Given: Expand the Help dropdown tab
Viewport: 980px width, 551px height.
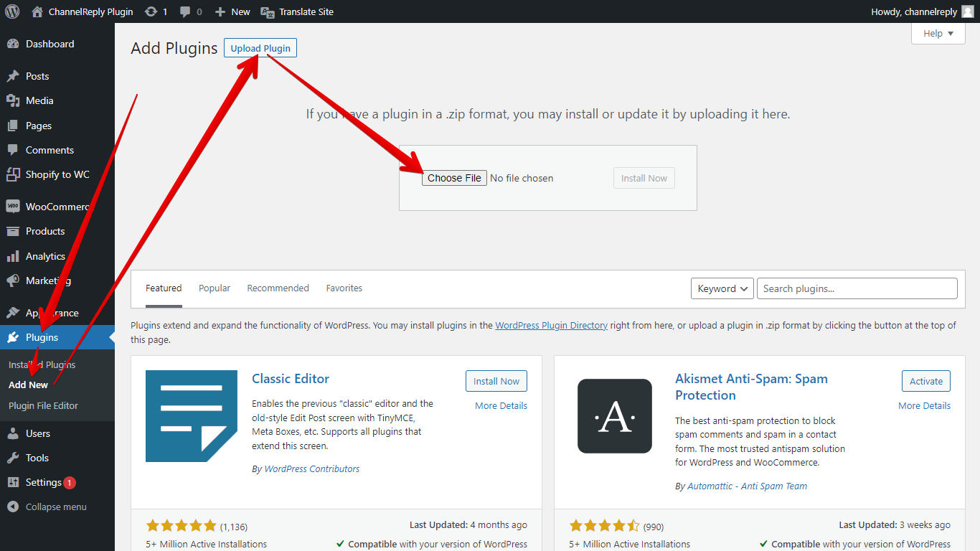Looking at the screenshot, I should tap(938, 33).
